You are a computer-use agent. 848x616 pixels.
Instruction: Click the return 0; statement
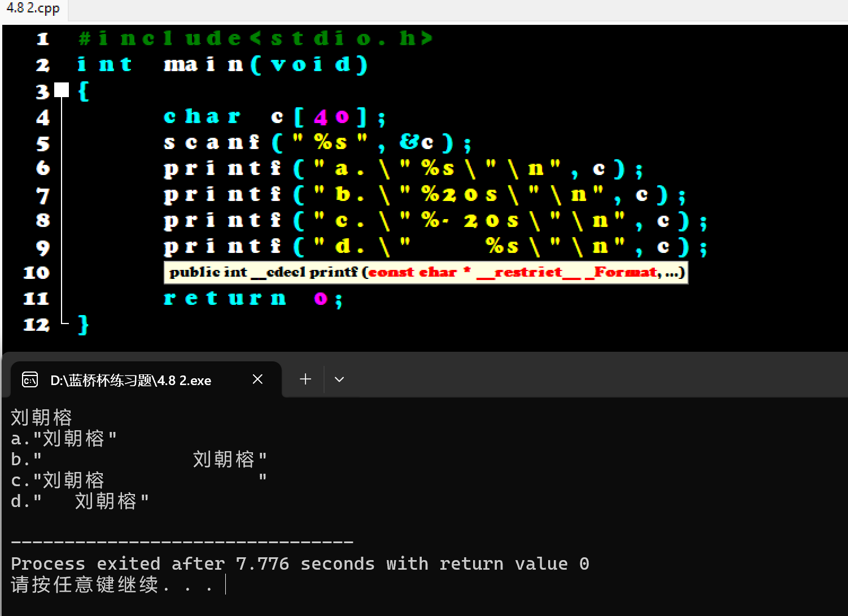tap(253, 298)
